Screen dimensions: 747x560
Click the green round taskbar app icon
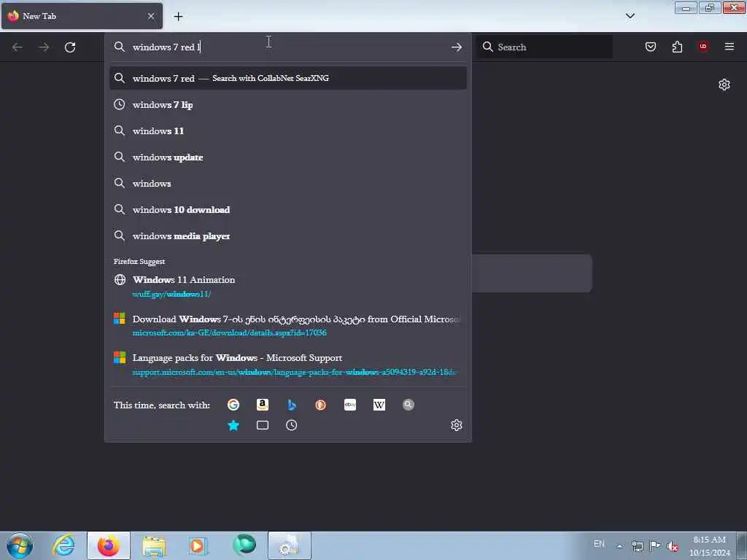click(244, 545)
